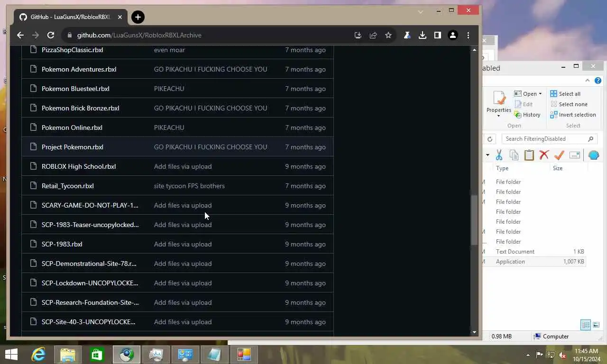
Task: Click the scroll down arrow on GitHub page
Action: pos(474,332)
